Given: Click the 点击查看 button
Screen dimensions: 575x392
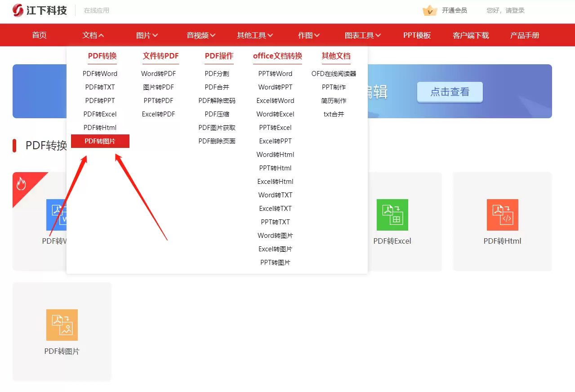Looking at the screenshot, I should (450, 92).
